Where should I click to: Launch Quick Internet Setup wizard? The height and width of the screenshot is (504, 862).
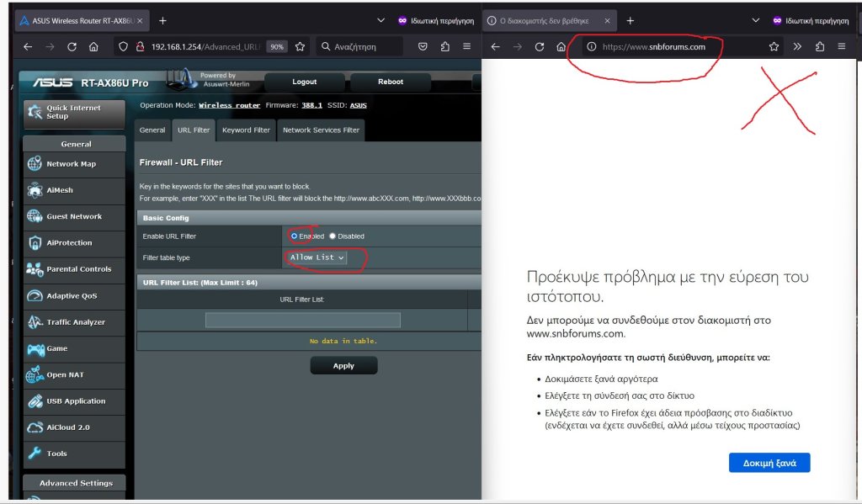pyautogui.click(x=74, y=113)
